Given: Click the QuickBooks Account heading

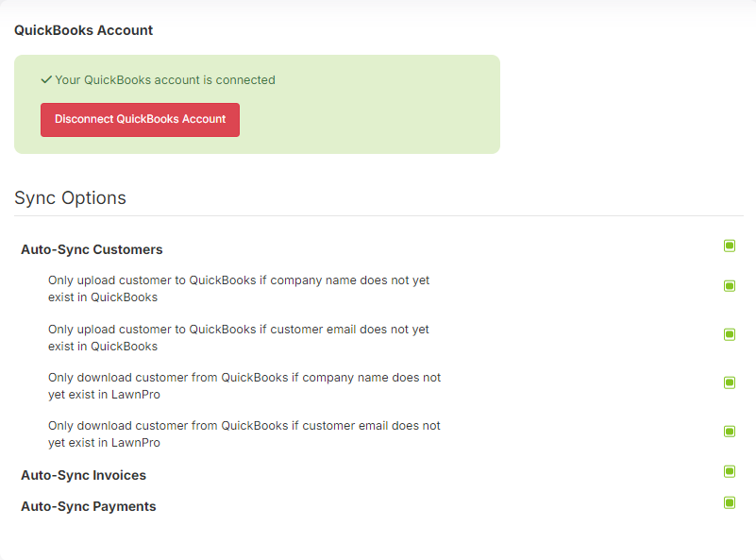Looking at the screenshot, I should (83, 30).
